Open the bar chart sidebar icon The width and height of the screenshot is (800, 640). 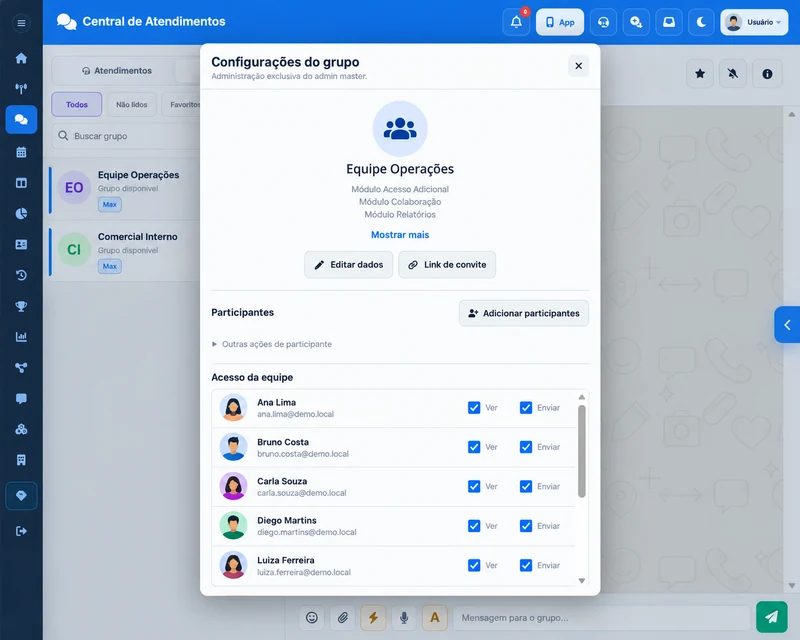click(x=21, y=337)
